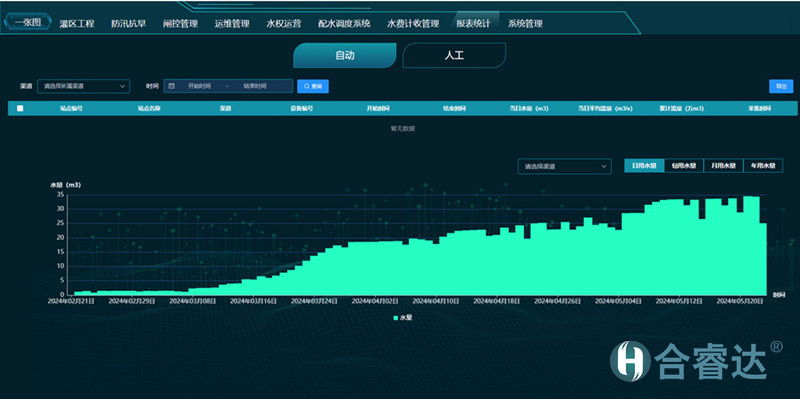Open the 闸控管理 menu

(180, 23)
